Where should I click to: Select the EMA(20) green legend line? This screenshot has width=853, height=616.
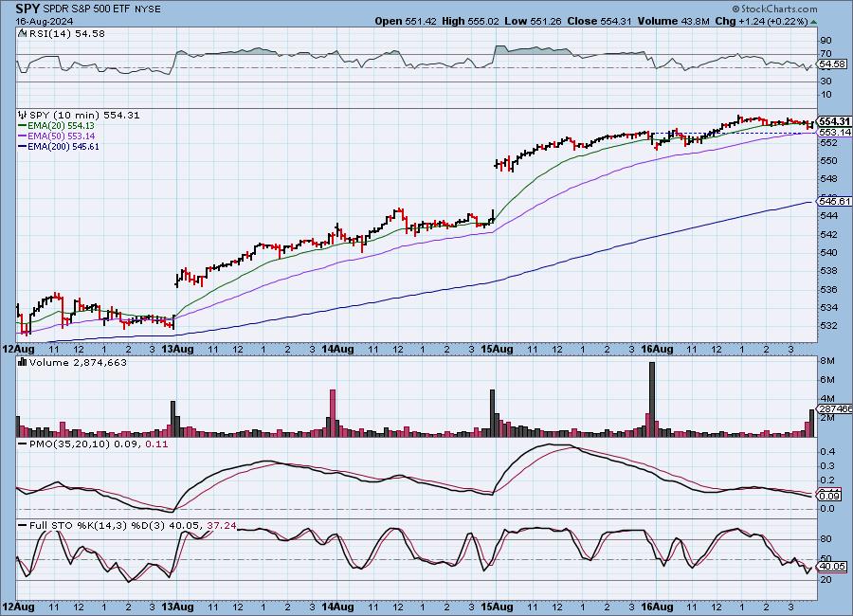[x=23, y=126]
